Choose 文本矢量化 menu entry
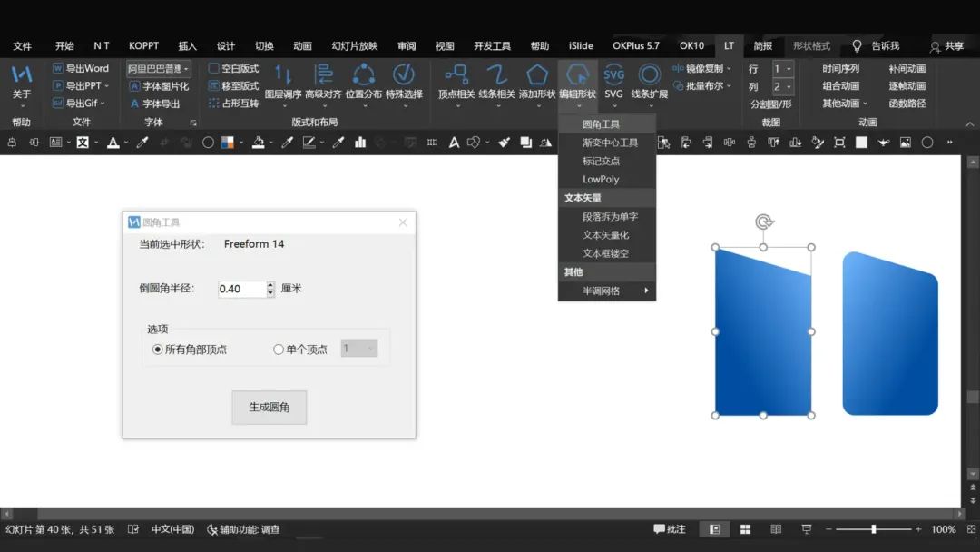This screenshot has height=552, width=980. pyautogui.click(x=607, y=235)
